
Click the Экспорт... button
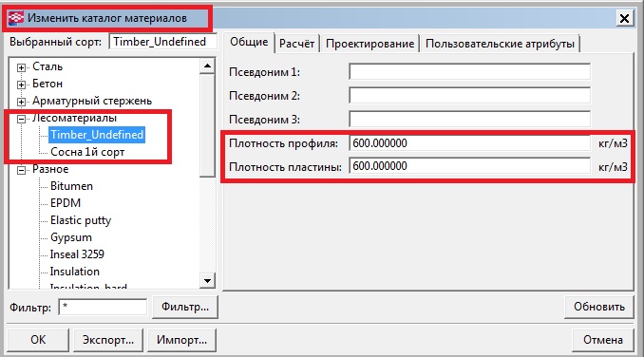click(108, 340)
